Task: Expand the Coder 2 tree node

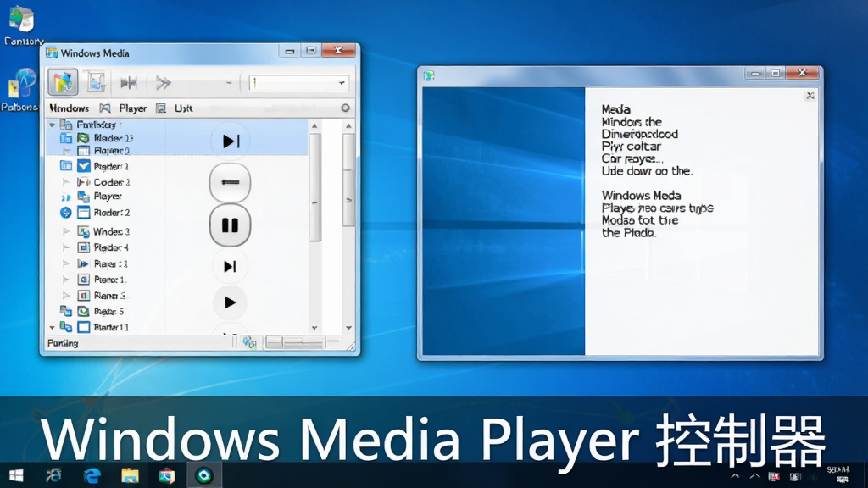Action: click(x=65, y=181)
